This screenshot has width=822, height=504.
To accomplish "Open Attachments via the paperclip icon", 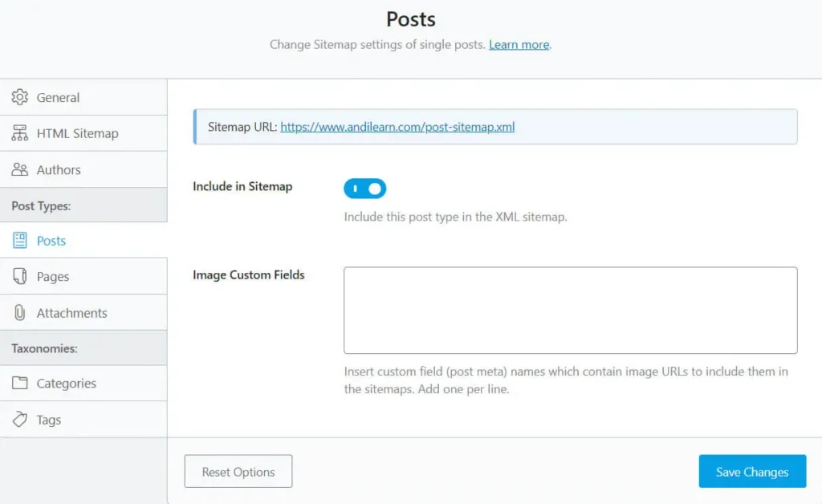I will tap(22, 312).
